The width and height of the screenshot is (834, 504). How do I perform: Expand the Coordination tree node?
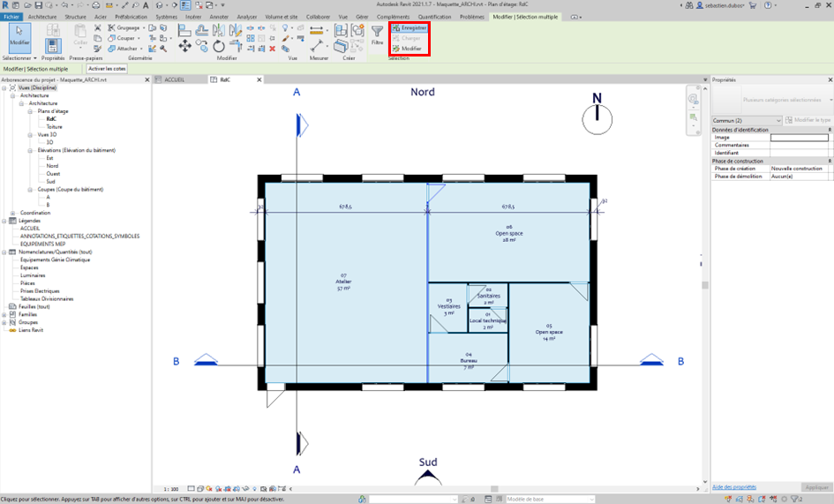coord(12,213)
